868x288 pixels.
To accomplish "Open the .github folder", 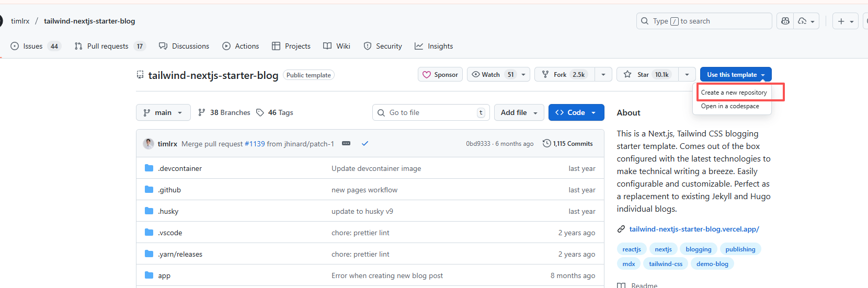I will click(169, 190).
